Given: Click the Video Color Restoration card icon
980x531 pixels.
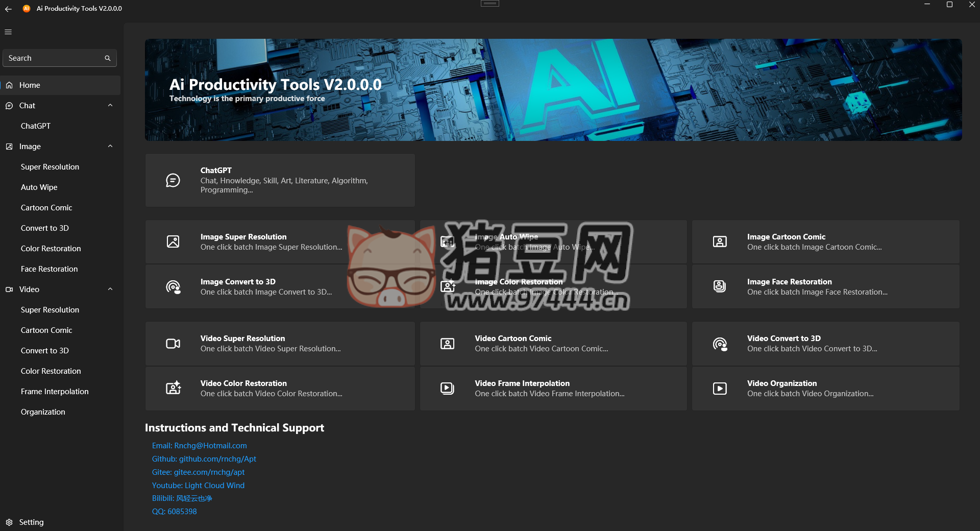Looking at the screenshot, I should click(x=173, y=389).
